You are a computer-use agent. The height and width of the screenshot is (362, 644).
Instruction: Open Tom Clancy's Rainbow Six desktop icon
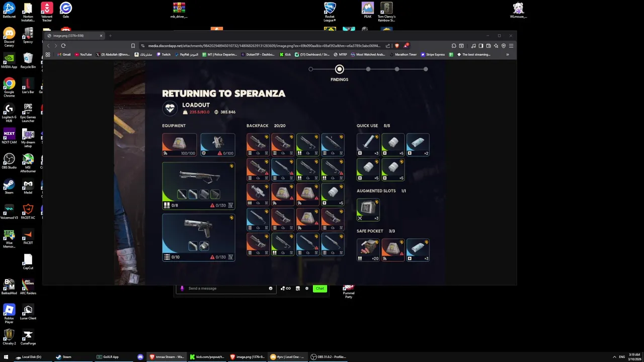[386, 12]
